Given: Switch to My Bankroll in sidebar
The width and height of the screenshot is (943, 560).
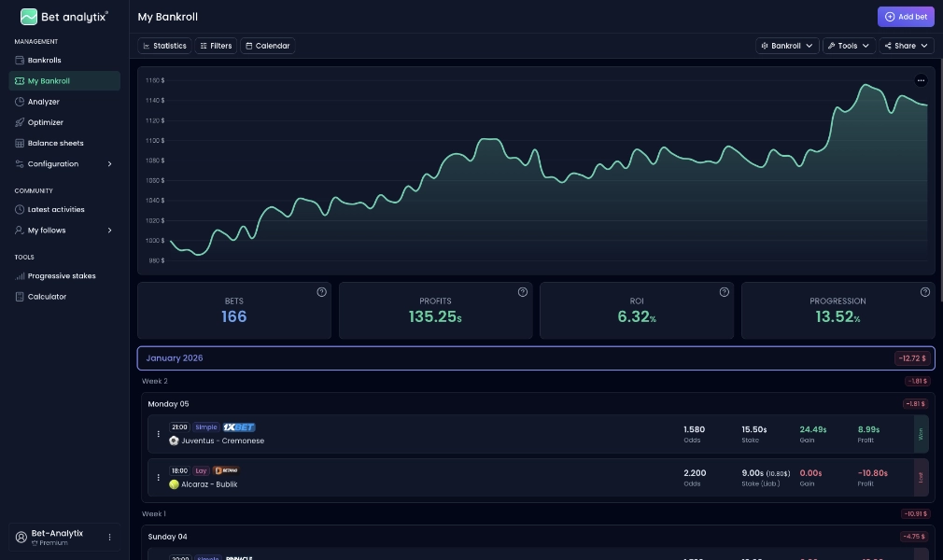Looking at the screenshot, I should pyautogui.click(x=49, y=80).
